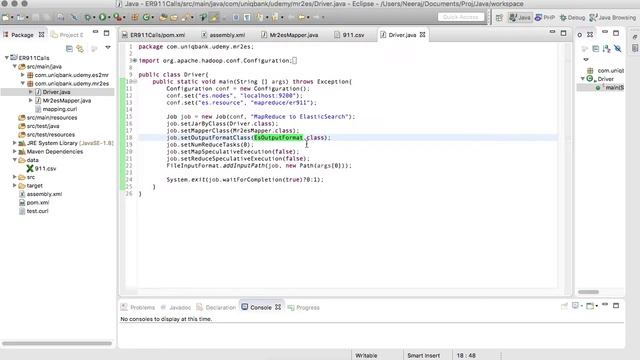Open the Declaration tab

point(216,307)
